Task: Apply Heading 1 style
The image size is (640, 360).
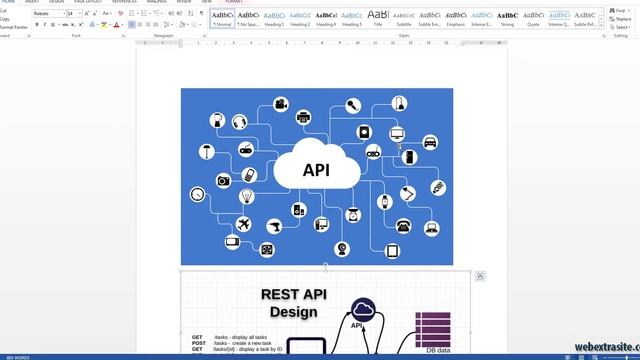Action: (274, 19)
